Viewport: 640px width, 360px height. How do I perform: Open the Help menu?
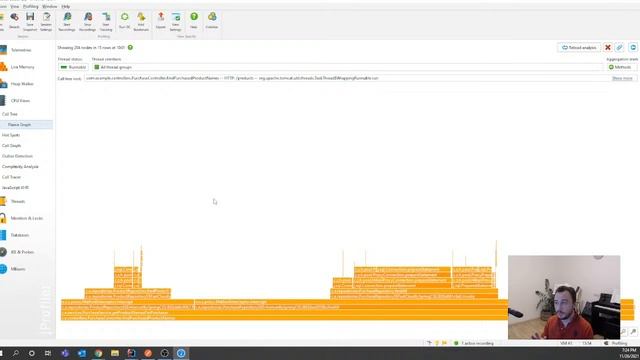[66, 7]
